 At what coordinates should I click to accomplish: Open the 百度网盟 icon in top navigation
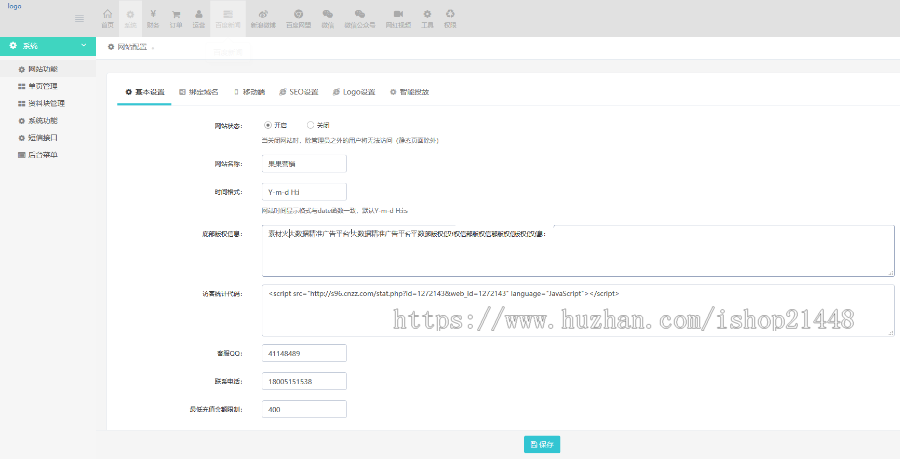point(298,18)
